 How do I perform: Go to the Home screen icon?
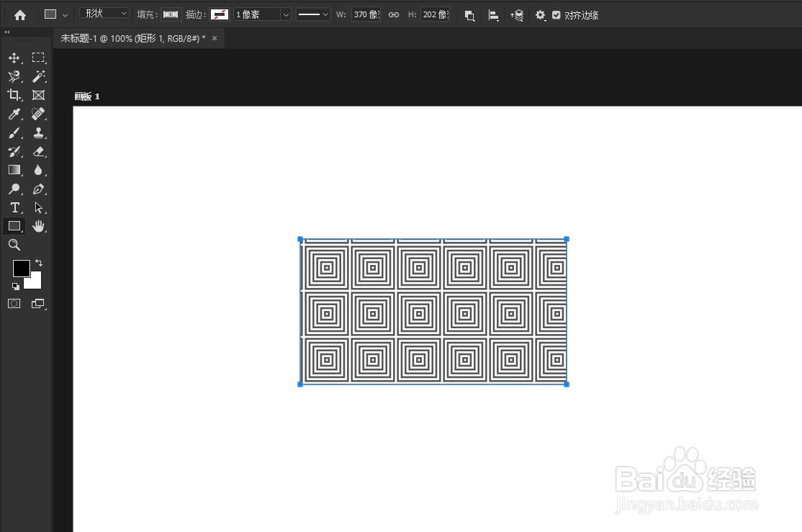pos(20,15)
